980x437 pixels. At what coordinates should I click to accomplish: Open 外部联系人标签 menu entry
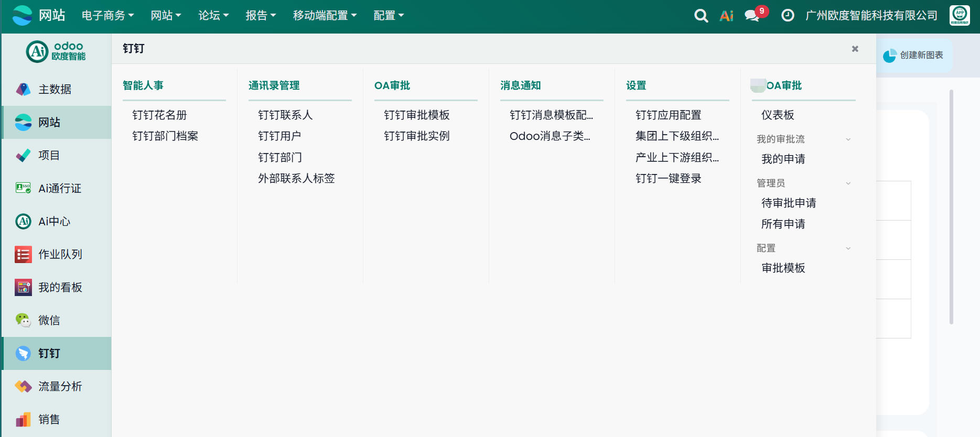pyautogui.click(x=296, y=178)
